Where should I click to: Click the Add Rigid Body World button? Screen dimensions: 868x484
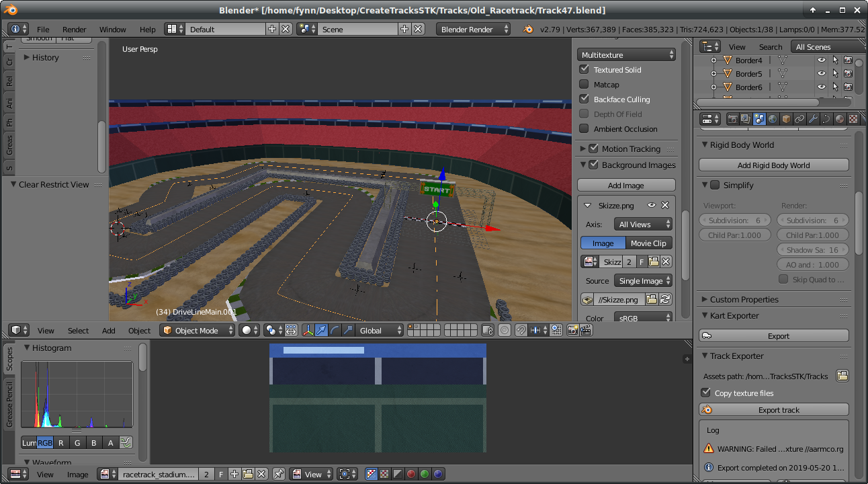click(x=774, y=165)
